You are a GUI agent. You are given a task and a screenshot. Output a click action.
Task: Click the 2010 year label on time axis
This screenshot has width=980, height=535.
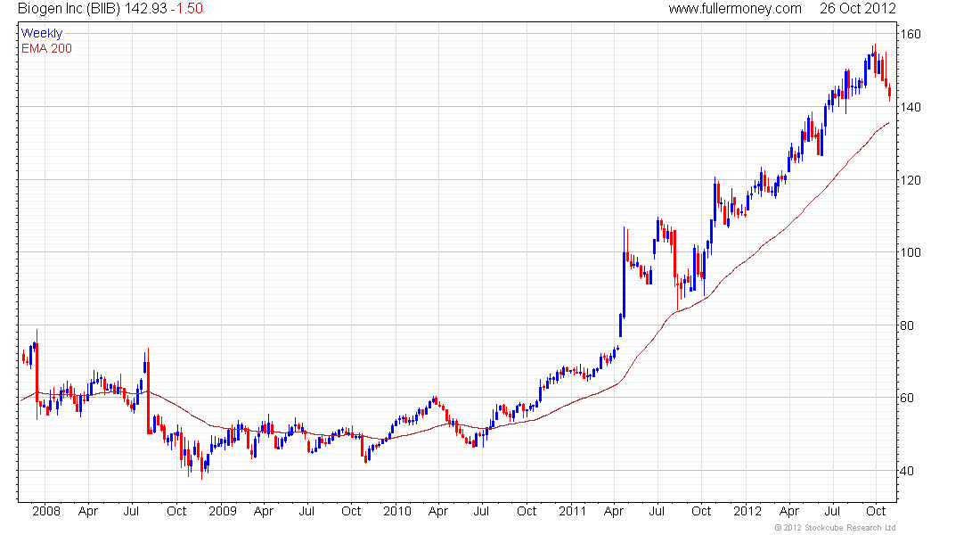coord(397,511)
